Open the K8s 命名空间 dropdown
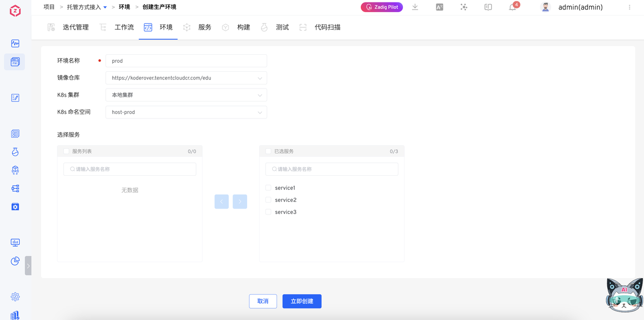Screen dimensions: 644x320 (x=186, y=112)
